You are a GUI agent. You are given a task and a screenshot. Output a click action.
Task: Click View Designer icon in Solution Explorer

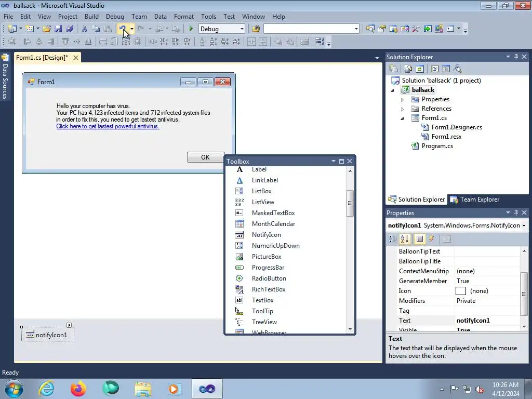(446, 69)
